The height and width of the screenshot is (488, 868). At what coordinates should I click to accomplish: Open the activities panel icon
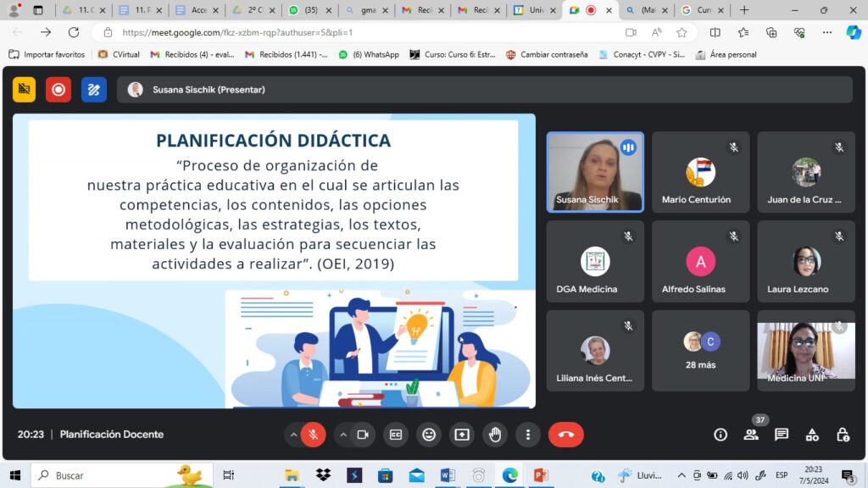coord(812,435)
